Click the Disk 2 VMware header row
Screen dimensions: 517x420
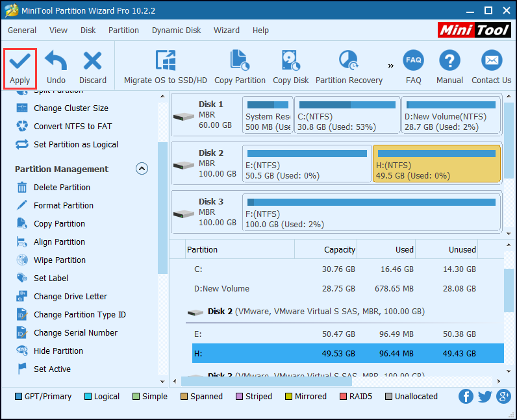point(344,312)
